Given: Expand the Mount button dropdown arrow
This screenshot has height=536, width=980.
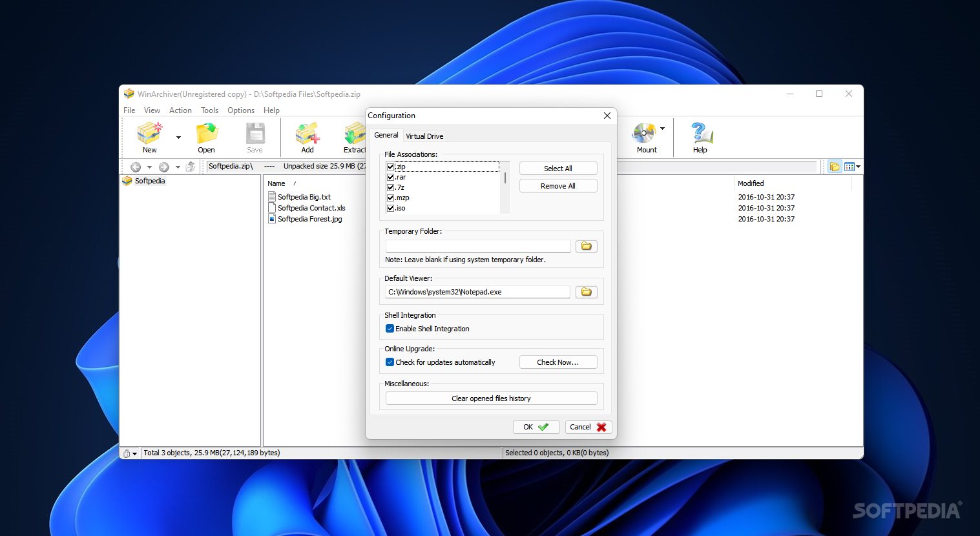Looking at the screenshot, I should [x=662, y=129].
